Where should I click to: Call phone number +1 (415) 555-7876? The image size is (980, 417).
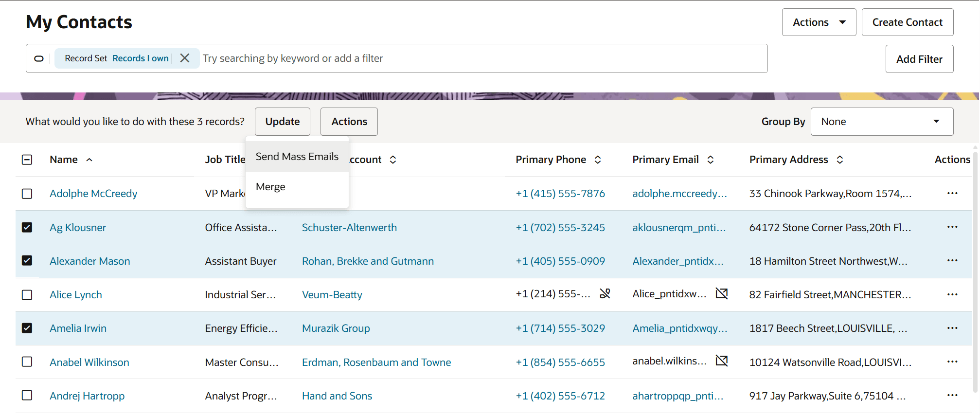click(x=560, y=194)
